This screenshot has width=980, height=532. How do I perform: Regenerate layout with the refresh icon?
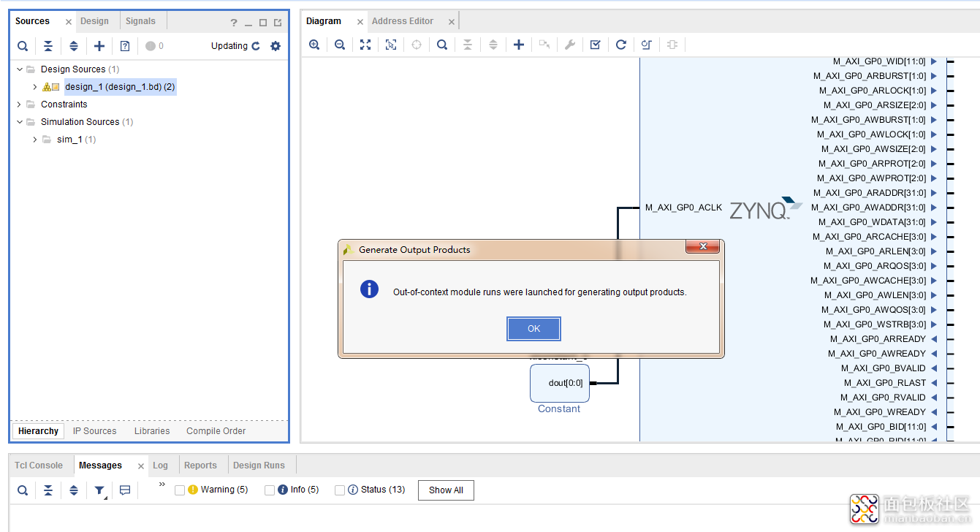click(621, 45)
